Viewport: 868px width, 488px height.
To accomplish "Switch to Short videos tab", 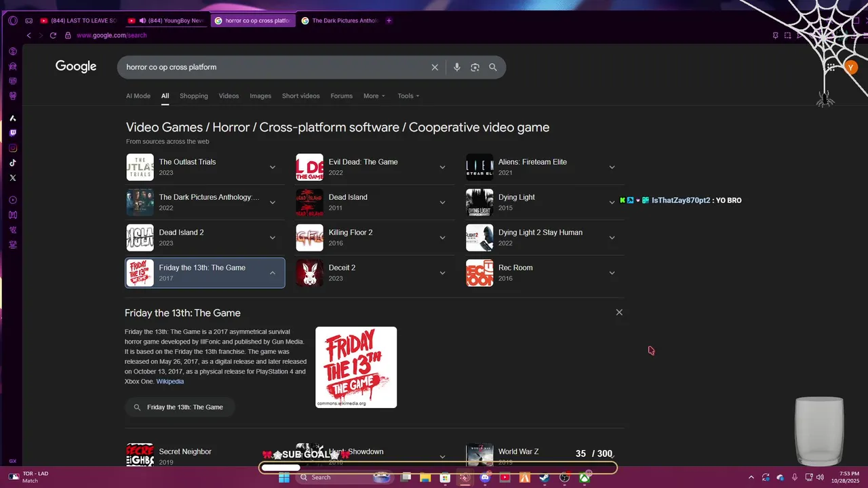I will (301, 96).
